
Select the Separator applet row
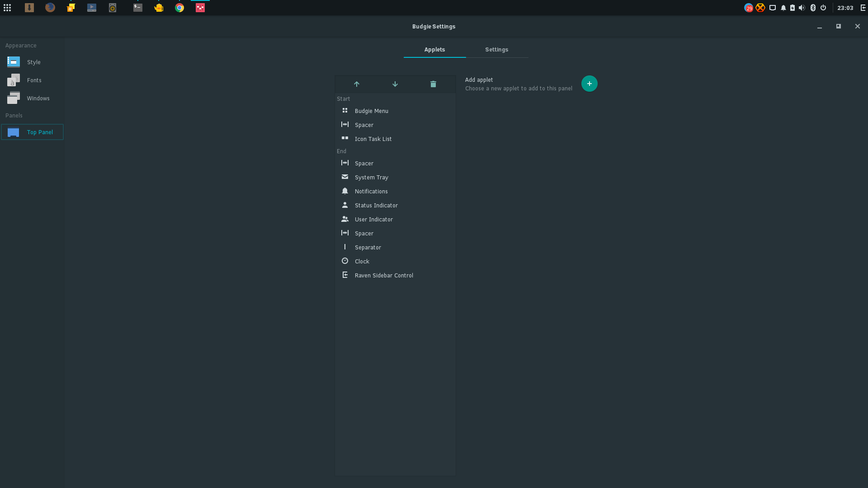point(395,247)
